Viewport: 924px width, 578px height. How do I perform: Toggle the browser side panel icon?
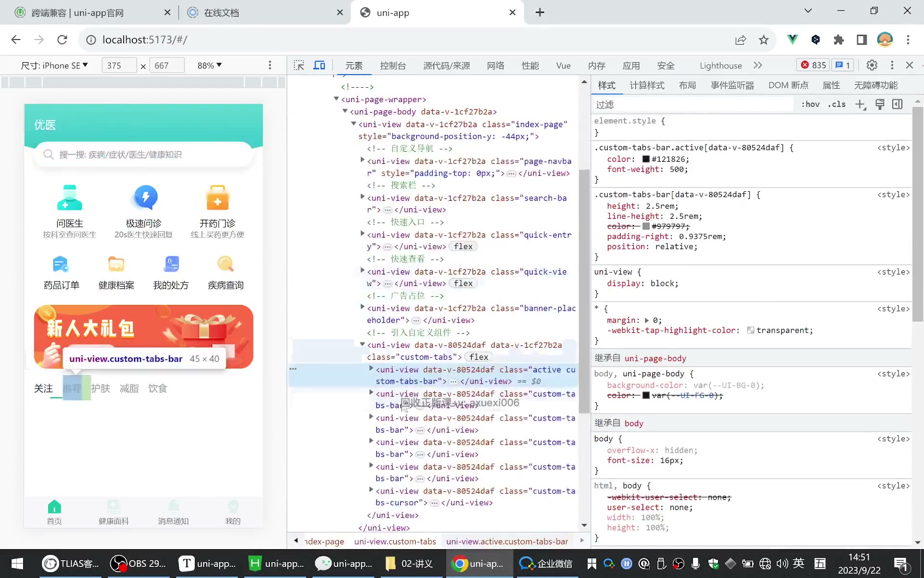click(x=862, y=40)
